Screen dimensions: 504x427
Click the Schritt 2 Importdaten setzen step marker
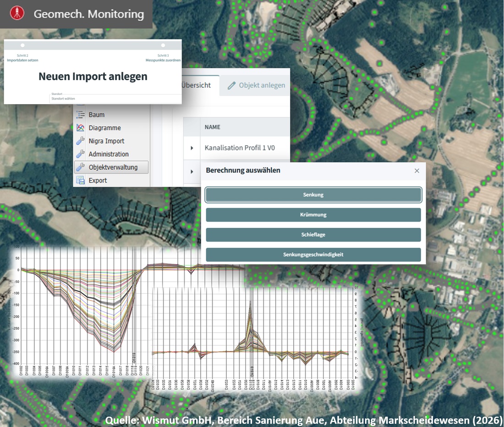click(23, 45)
